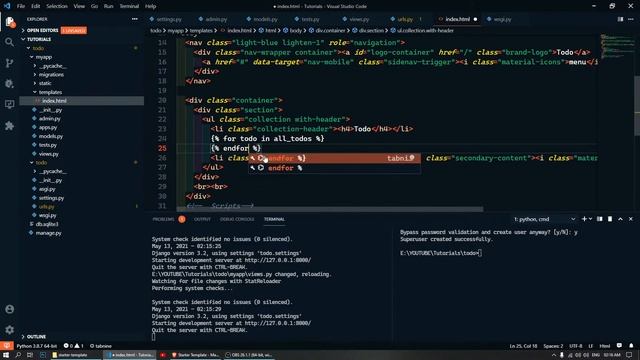Open the Run menu
This screenshot has width=640, height=360.
[x=109, y=6]
